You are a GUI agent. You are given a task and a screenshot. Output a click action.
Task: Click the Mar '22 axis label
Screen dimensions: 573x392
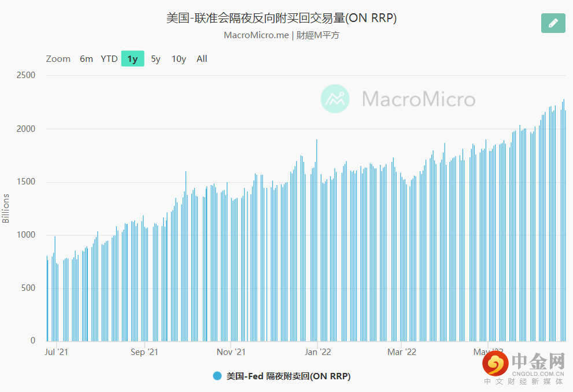tap(402, 352)
